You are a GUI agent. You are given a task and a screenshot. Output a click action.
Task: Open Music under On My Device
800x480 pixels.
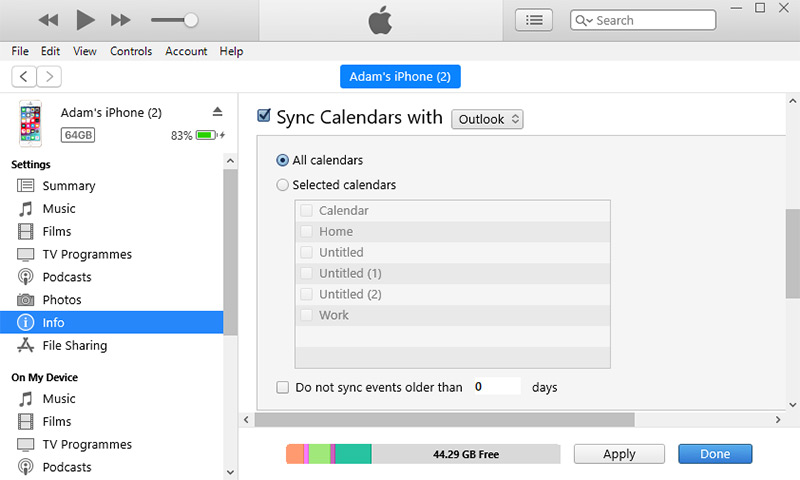pyautogui.click(x=59, y=398)
